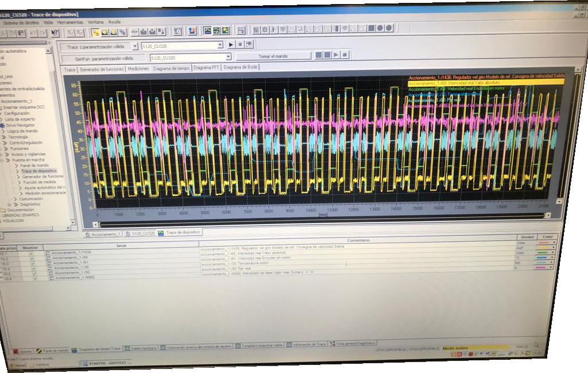Open Vista general Diagnóstico bottom tab

point(353,343)
